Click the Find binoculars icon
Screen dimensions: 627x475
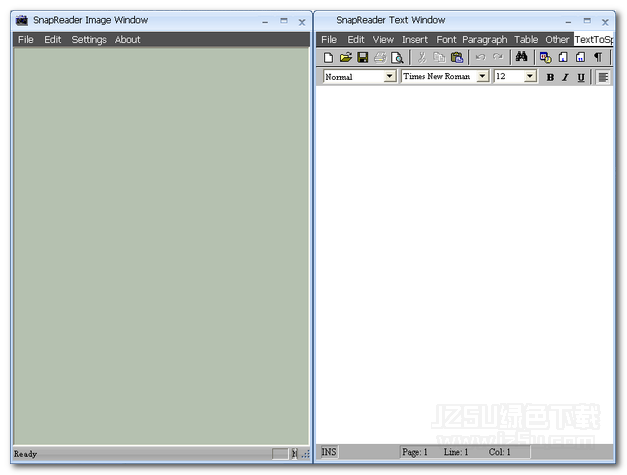tap(521, 58)
